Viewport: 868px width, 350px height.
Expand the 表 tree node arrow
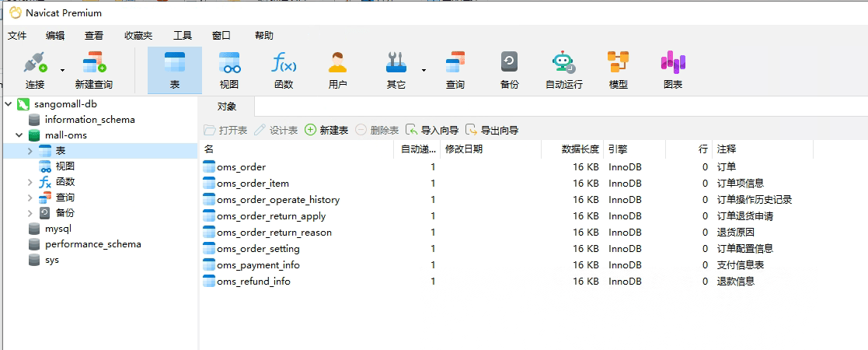click(x=30, y=151)
